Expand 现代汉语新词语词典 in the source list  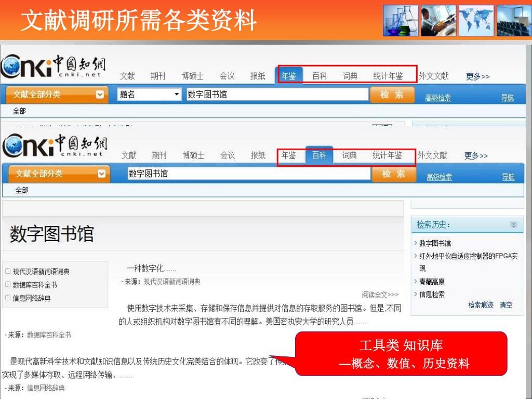pyautogui.click(x=8, y=271)
